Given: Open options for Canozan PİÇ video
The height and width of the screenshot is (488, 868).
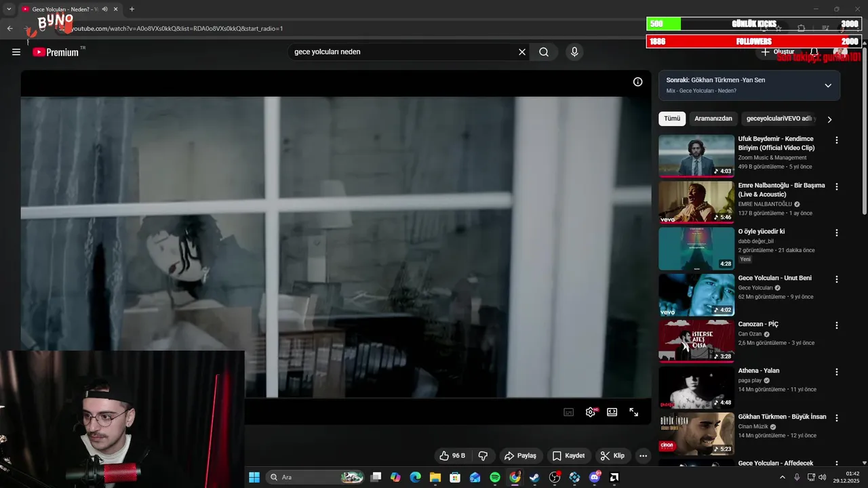Looking at the screenshot, I should point(836,325).
